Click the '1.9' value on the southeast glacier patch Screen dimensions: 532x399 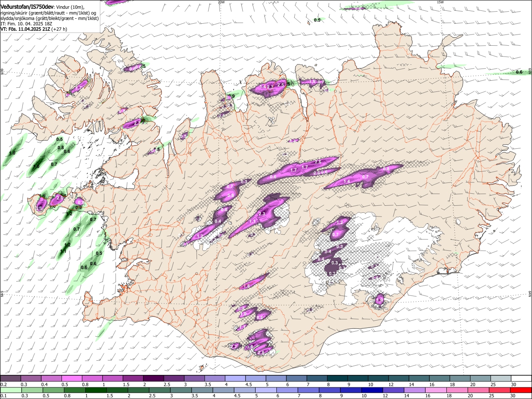[x=379, y=300]
